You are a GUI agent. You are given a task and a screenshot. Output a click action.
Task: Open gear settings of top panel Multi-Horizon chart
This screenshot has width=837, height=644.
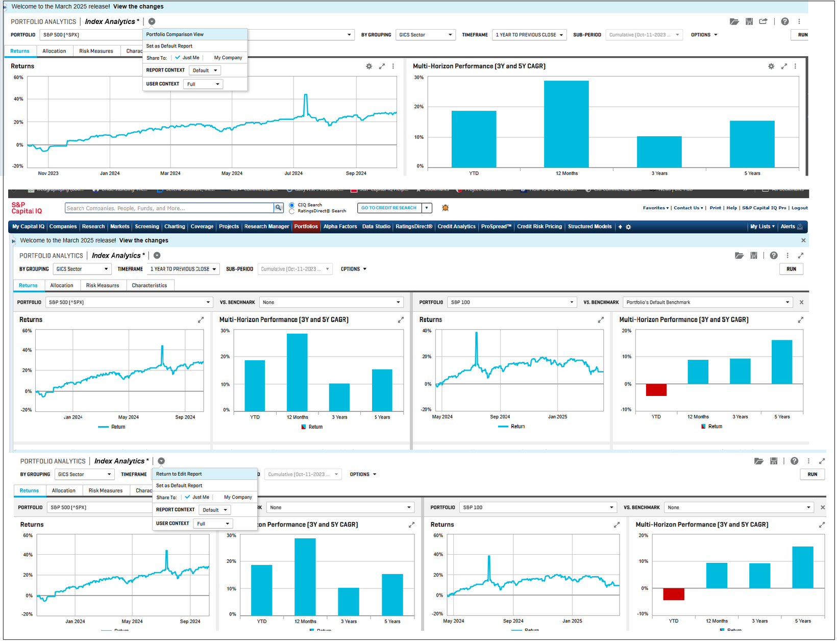click(771, 66)
